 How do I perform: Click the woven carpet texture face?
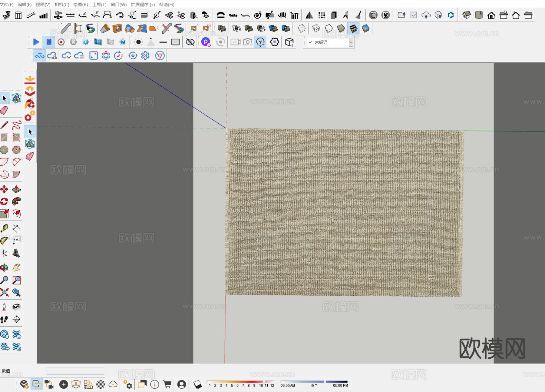point(344,212)
